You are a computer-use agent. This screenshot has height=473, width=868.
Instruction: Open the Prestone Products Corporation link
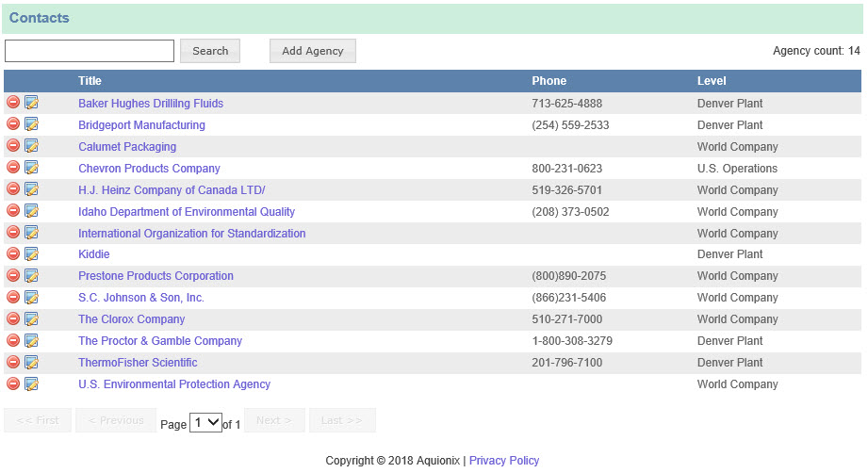pyautogui.click(x=156, y=275)
